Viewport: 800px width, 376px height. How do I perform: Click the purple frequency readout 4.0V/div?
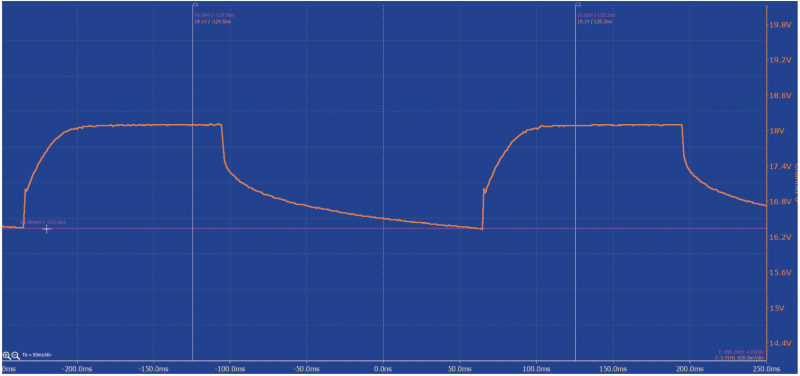[x=741, y=352]
